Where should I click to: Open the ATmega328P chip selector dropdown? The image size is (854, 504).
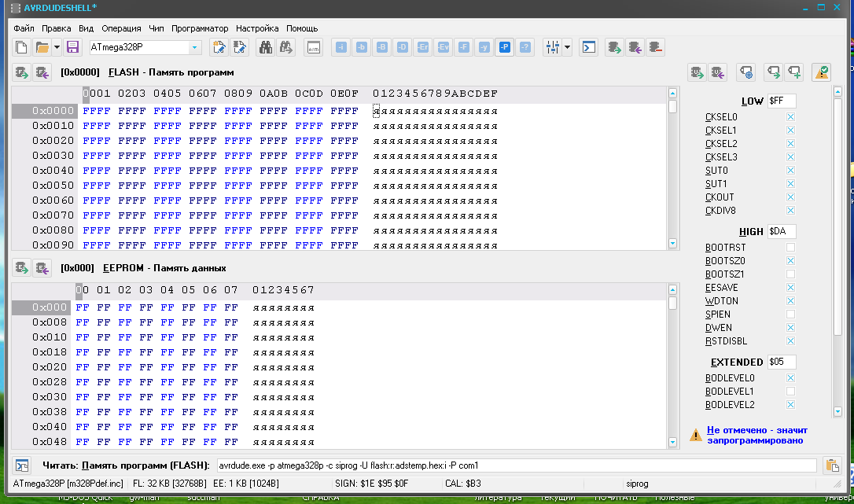pyautogui.click(x=194, y=47)
